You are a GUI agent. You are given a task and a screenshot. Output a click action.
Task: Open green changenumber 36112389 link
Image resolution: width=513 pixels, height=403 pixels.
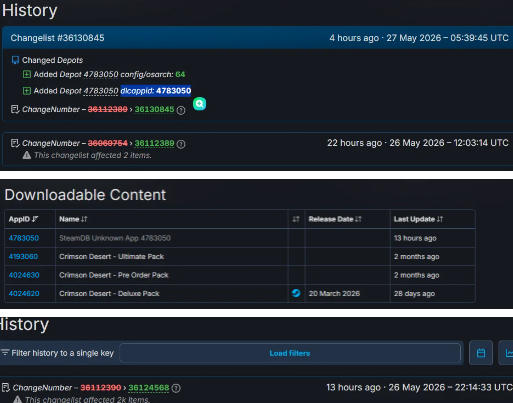[154, 143]
